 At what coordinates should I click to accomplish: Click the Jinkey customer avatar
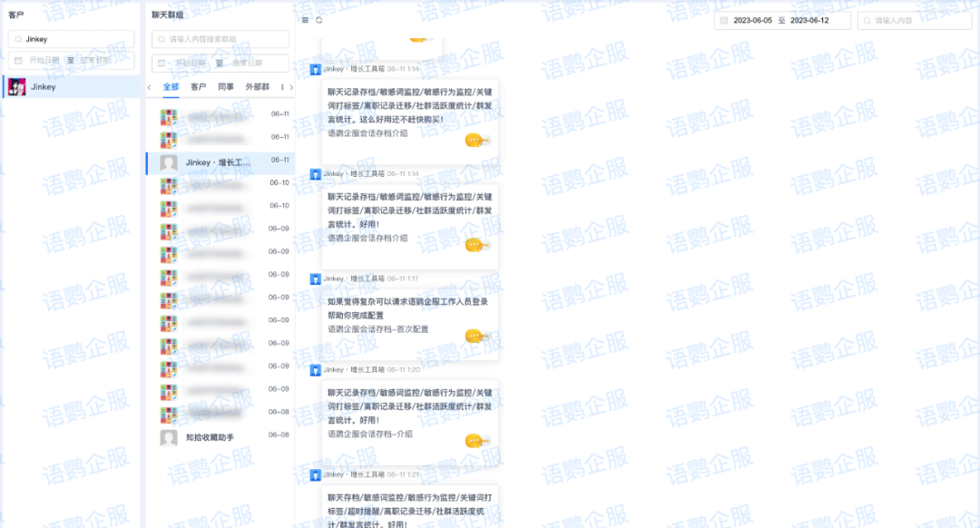pos(16,87)
